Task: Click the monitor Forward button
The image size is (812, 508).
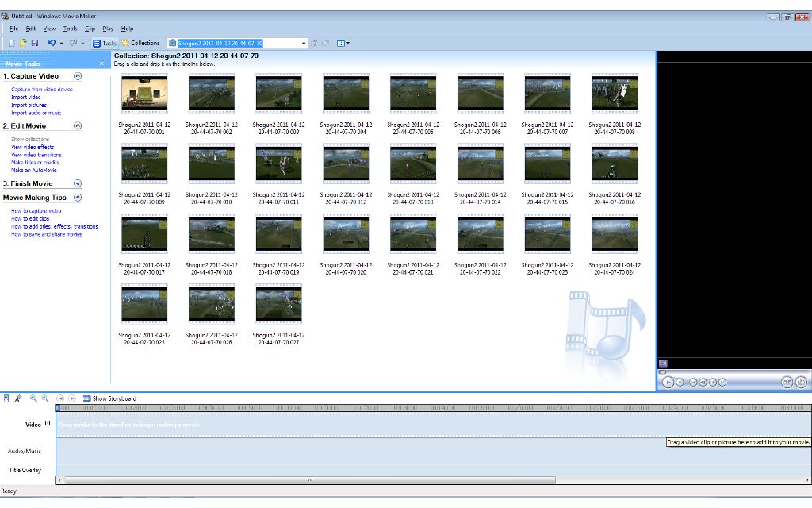Action: [722, 383]
